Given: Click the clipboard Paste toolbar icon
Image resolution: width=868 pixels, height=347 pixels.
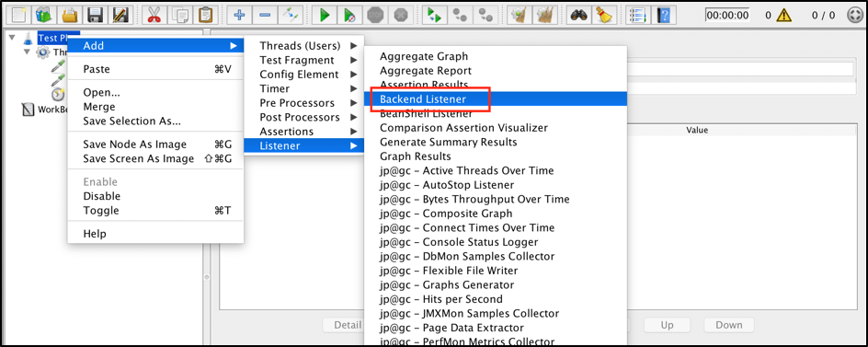Looking at the screenshot, I should click(205, 15).
